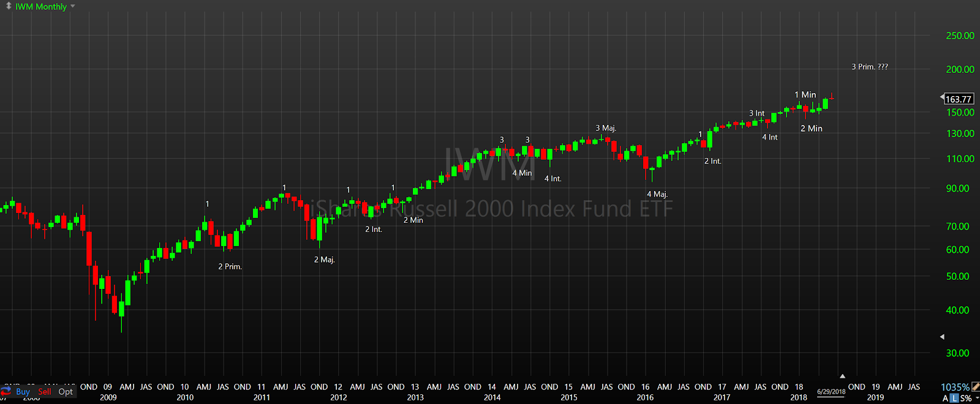Open the IWM Monthly dropdown arrow
This screenshot has height=404, width=980.
tap(73, 6)
